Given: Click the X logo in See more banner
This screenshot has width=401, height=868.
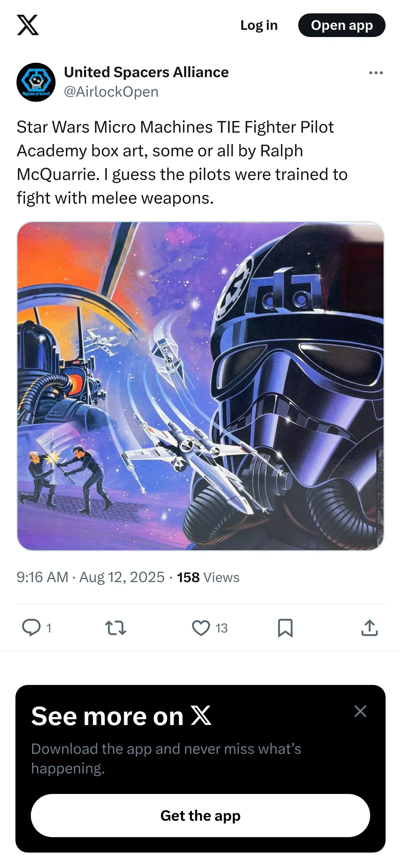Looking at the screenshot, I should point(201,716).
